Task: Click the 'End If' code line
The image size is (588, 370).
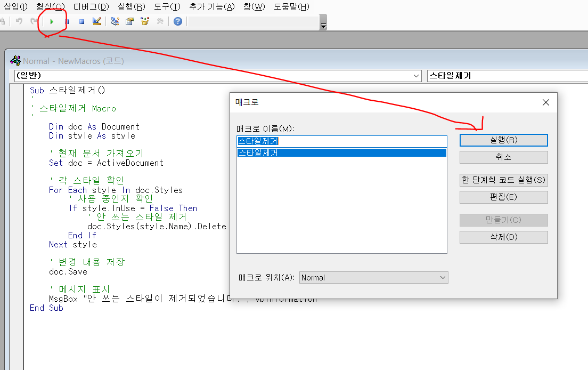Action: click(x=82, y=235)
